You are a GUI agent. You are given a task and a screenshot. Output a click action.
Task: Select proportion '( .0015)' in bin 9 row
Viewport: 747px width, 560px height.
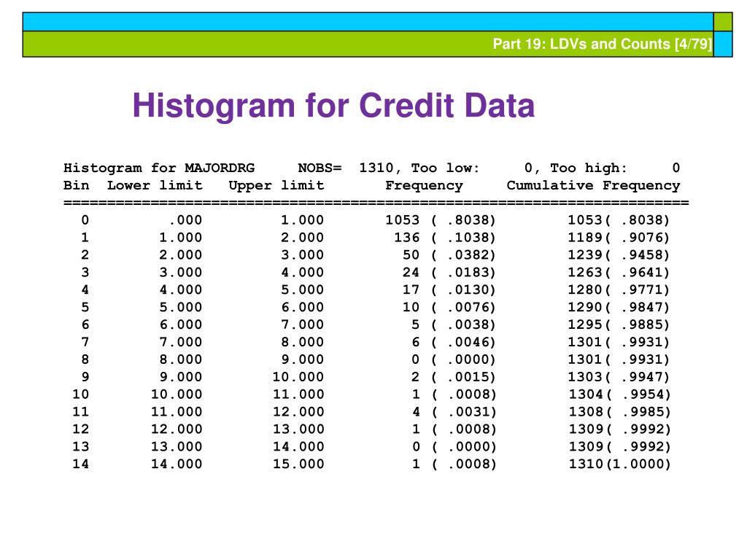click(463, 377)
